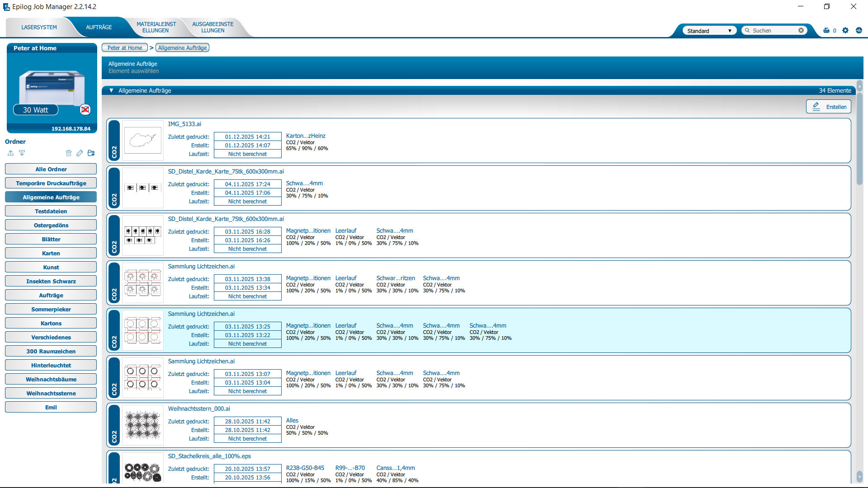868x488 pixels.
Task: Click the download arrow icon under Ordner
Action: [x=22, y=153]
